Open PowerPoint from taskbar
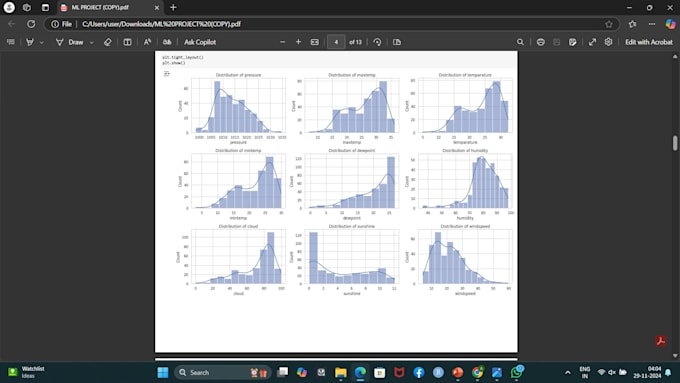The image size is (680, 383). point(458,373)
